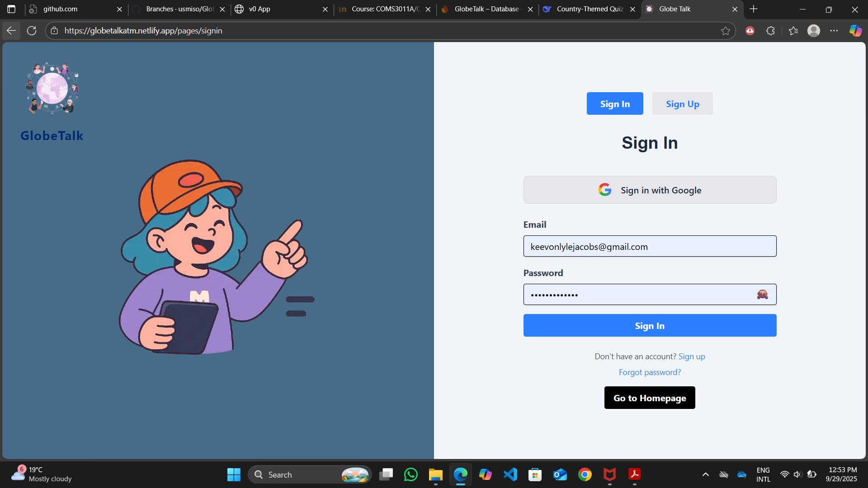Add this page to favorites via the star
Image resolution: width=868 pixels, height=488 pixels.
(726, 31)
